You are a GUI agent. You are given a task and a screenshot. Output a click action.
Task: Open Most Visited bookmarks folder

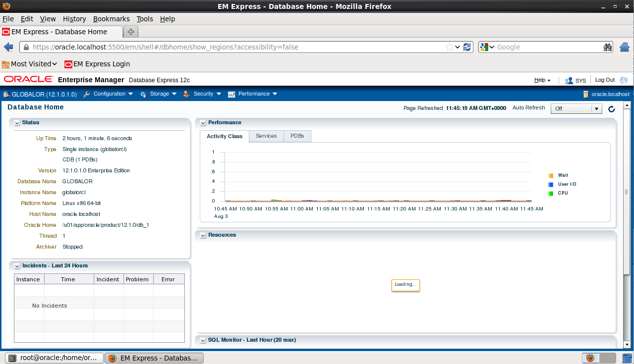(30, 64)
